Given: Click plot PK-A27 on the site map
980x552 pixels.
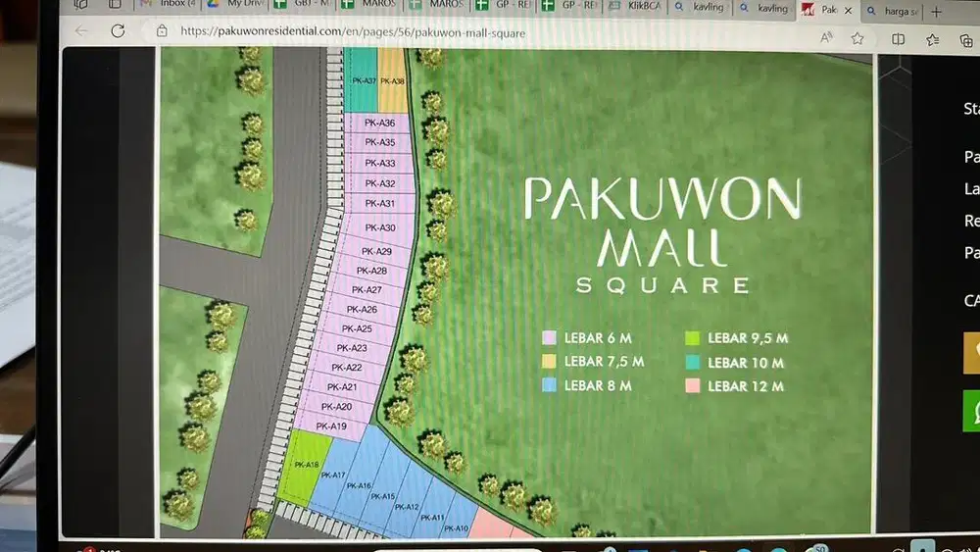Looking at the screenshot, I should click(x=367, y=290).
